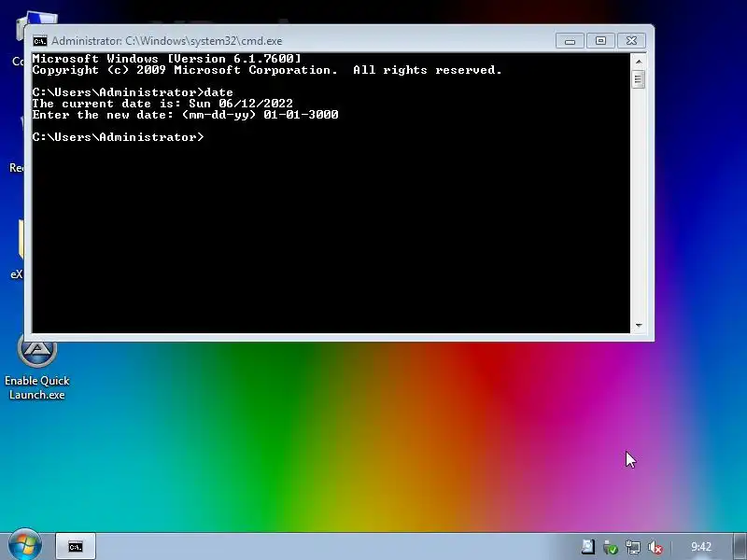Open the muted volume tray icon

point(655,547)
